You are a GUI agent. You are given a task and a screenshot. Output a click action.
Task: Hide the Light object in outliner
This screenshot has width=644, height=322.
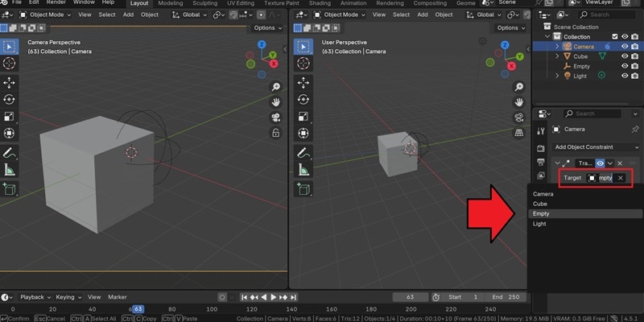[625, 76]
